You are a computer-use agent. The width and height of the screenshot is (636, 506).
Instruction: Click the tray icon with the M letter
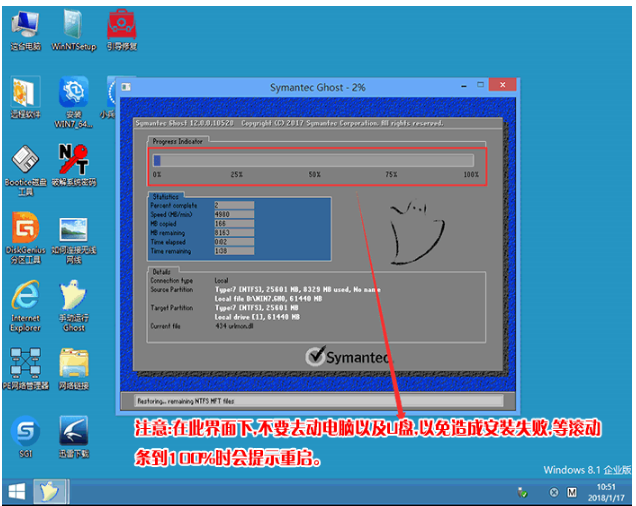click(x=572, y=492)
